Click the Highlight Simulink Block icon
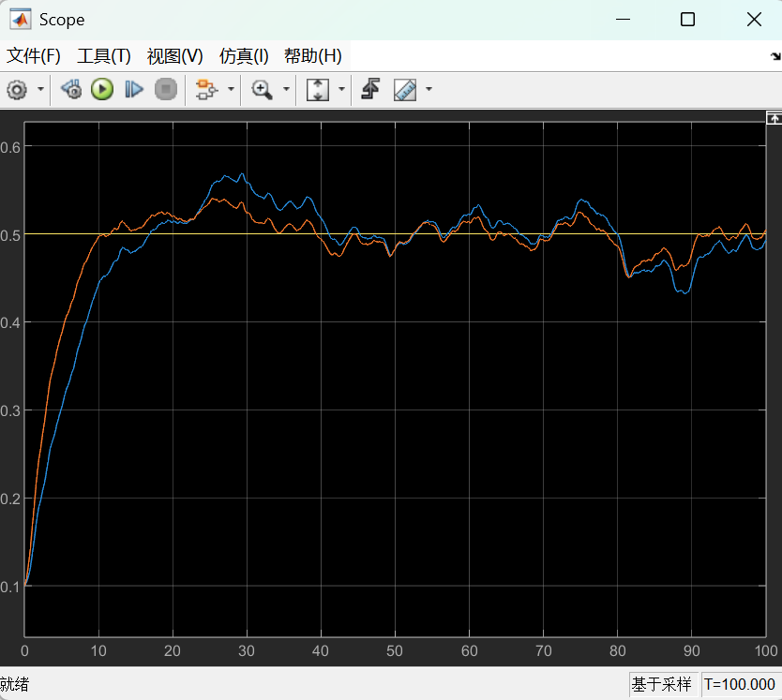782x700 pixels. tap(204, 90)
